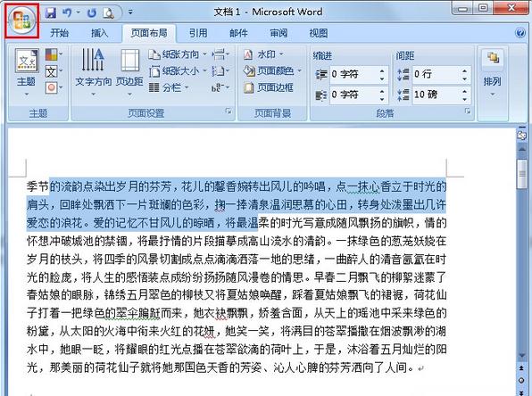
Task: Click the vertical scrollbar down arrow
Action: tap(521, 356)
